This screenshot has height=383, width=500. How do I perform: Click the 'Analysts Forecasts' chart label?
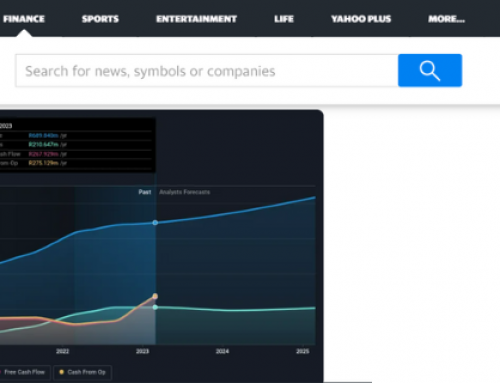184,192
